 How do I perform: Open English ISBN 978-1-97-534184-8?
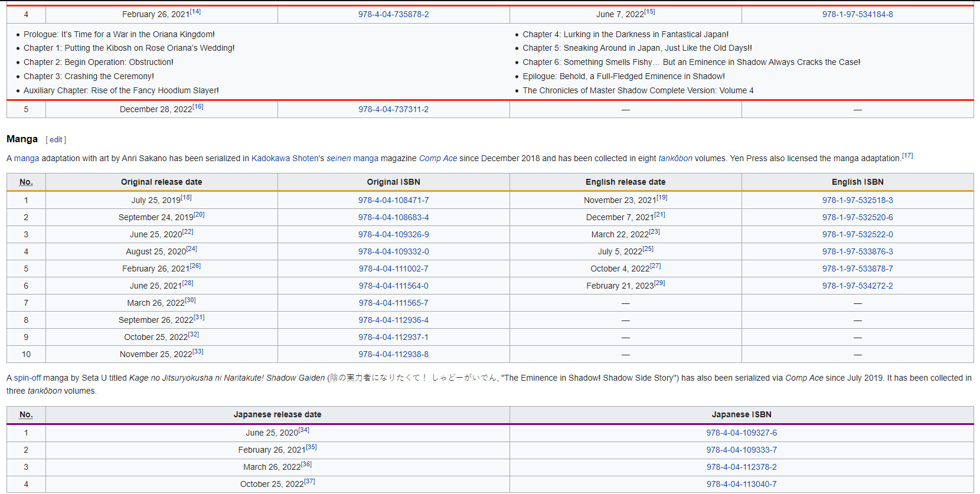(857, 14)
